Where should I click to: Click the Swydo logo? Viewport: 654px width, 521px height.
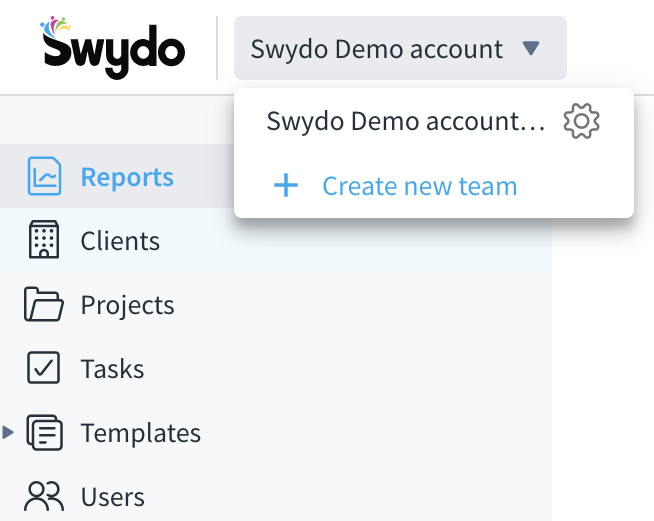tap(113, 47)
